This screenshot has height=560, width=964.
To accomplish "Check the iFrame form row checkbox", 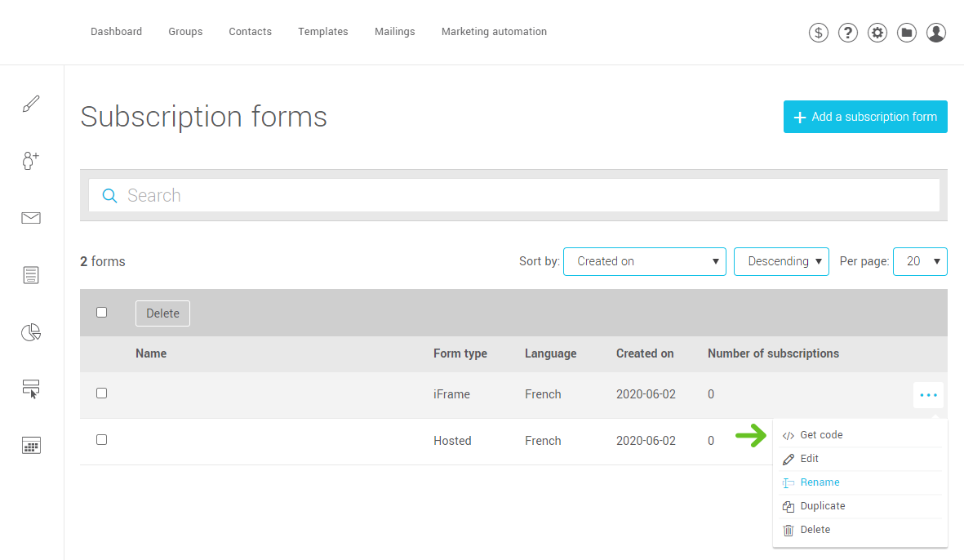I will click(x=102, y=393).
